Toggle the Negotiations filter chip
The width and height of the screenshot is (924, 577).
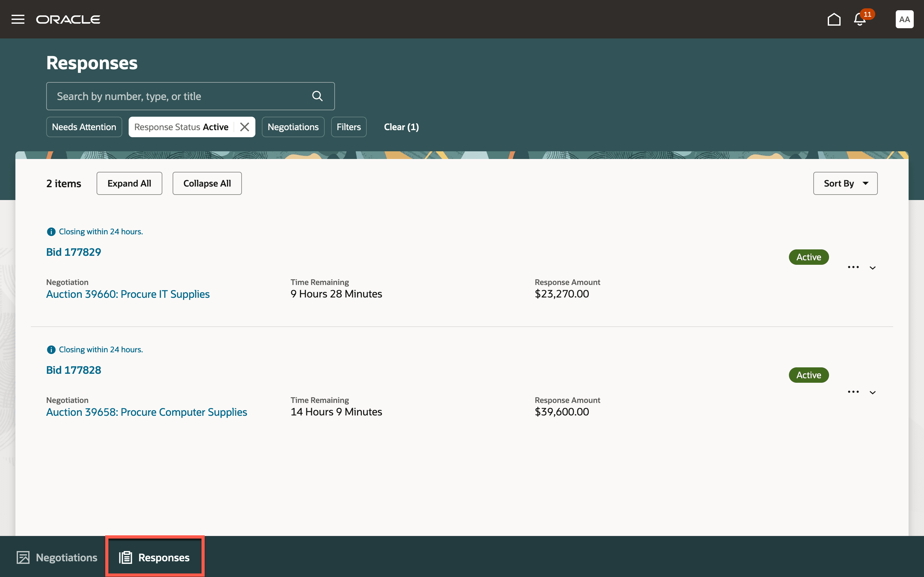pos(293,127)
